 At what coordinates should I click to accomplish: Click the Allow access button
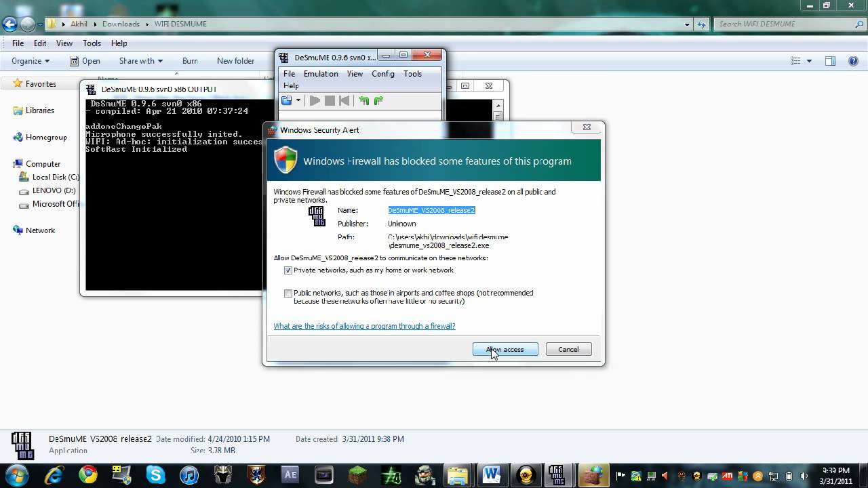pos(505,349)
